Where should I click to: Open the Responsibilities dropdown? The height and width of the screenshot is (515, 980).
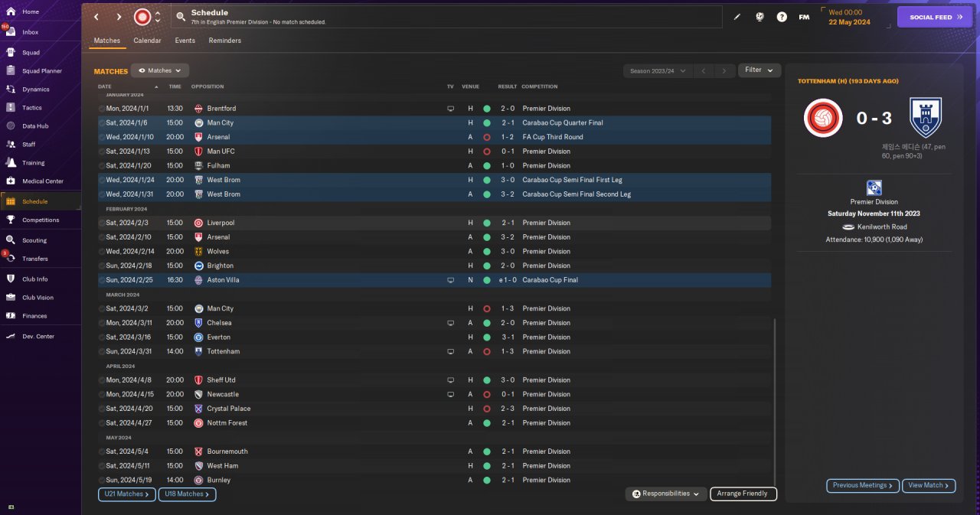point(665,494)
